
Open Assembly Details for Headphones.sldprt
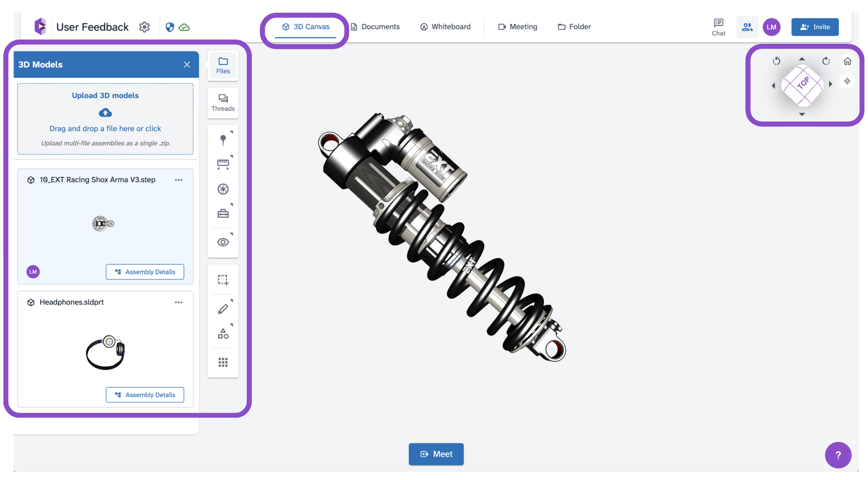(145, 395)
